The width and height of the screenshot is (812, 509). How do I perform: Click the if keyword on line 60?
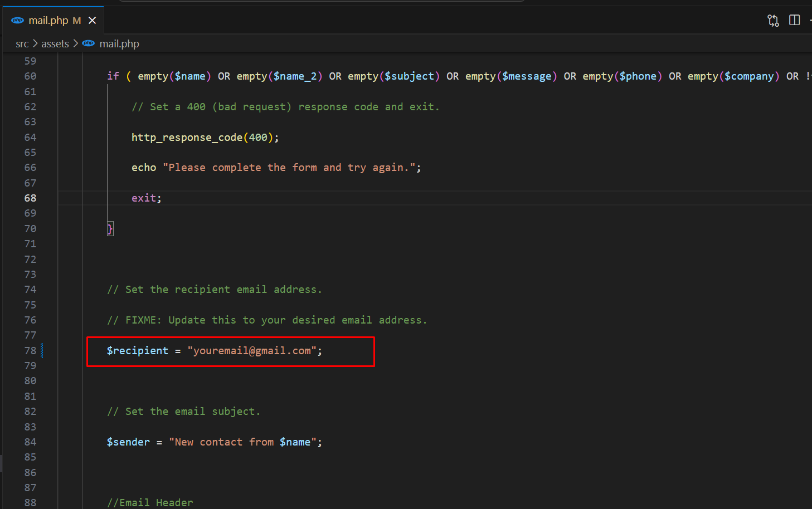click(113, 76)
